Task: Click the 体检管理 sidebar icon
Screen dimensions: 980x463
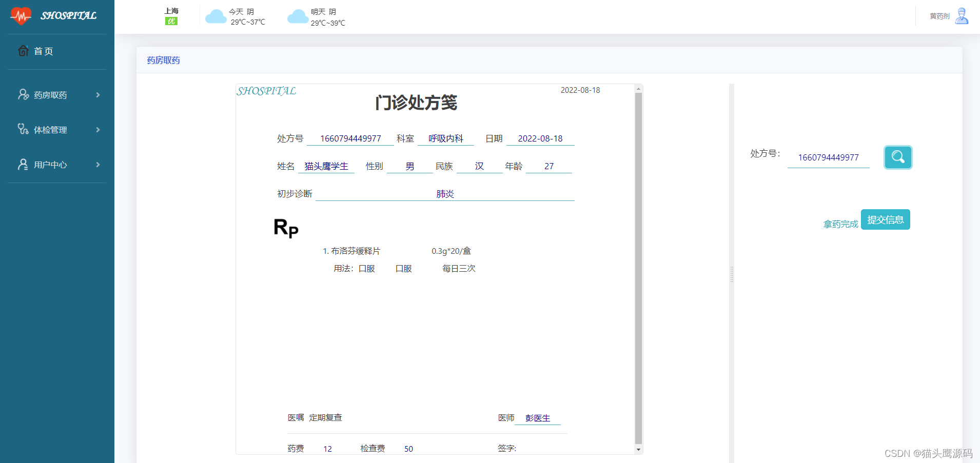Action: tap(23, 129)
